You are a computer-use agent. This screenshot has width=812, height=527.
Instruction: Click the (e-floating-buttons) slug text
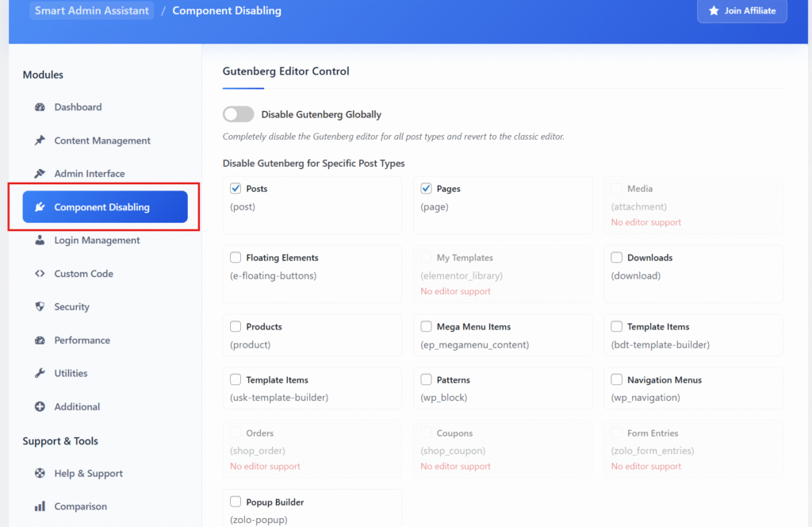[273, 275]
